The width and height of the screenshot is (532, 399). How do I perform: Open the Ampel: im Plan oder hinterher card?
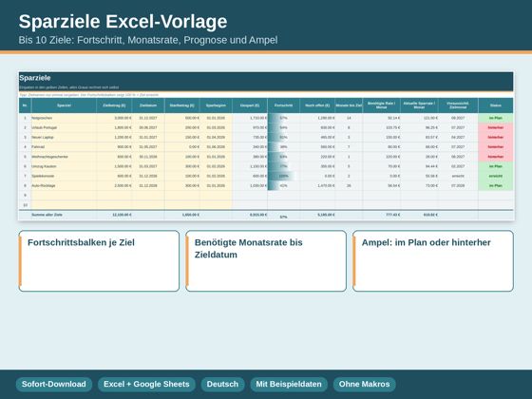point(433,261)
